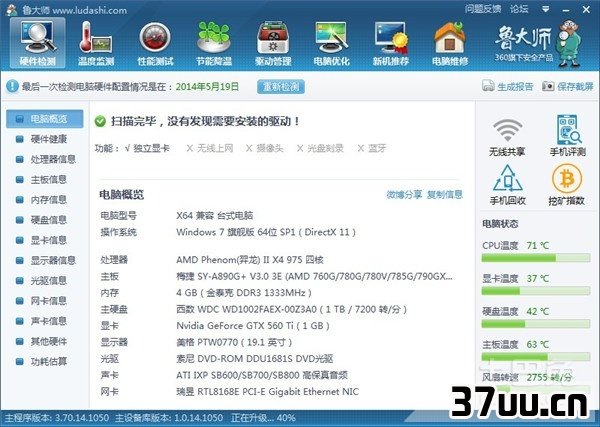Click Nvidia GeForce GTX 560 Ti text

click(253, 326)
